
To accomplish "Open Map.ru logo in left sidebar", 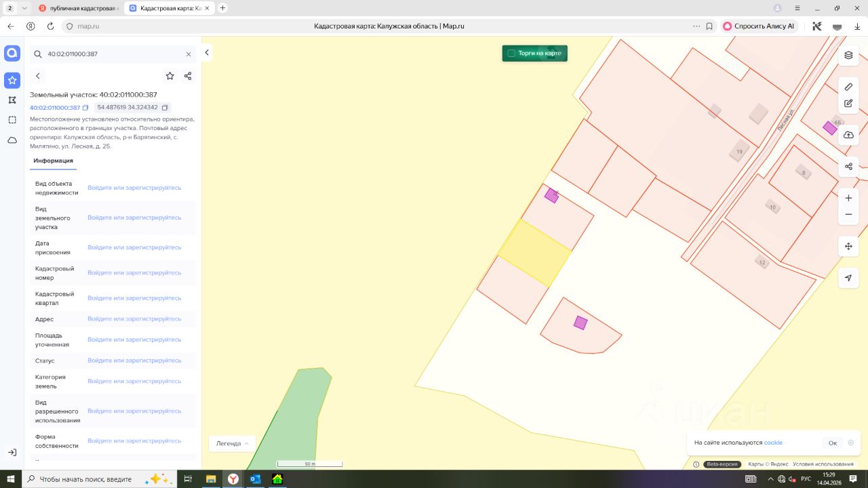I will [12, 54].
